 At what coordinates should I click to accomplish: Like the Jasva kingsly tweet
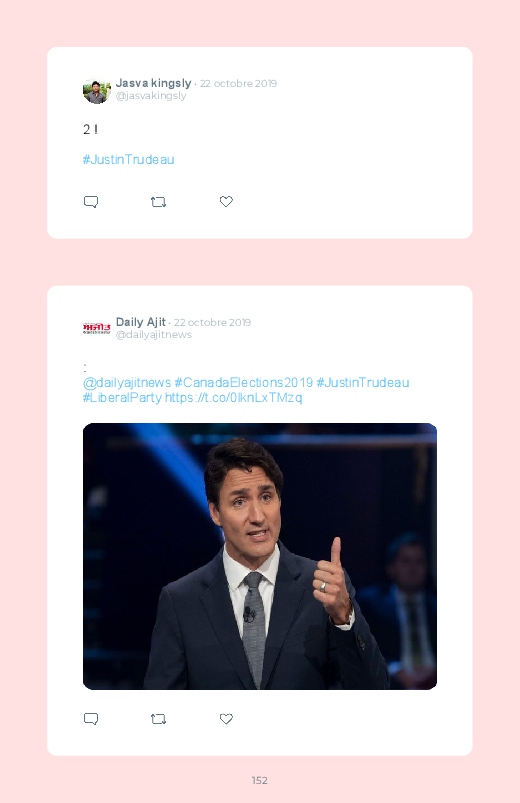(x=226, y=201)
